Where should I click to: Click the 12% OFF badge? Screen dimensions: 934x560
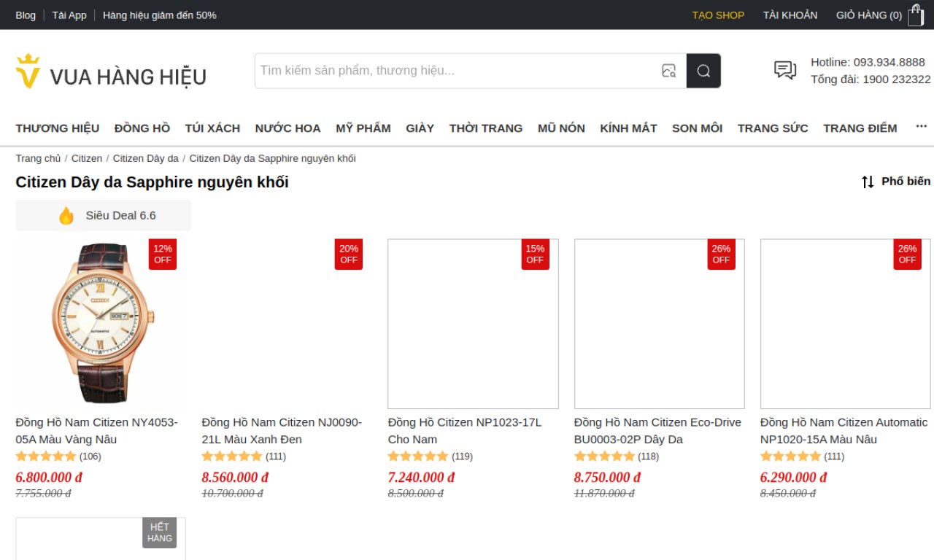pos(163,254)
